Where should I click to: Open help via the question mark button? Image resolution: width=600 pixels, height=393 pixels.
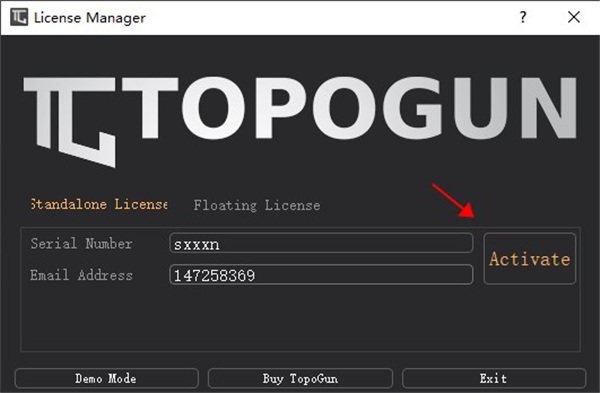point(523,17)
